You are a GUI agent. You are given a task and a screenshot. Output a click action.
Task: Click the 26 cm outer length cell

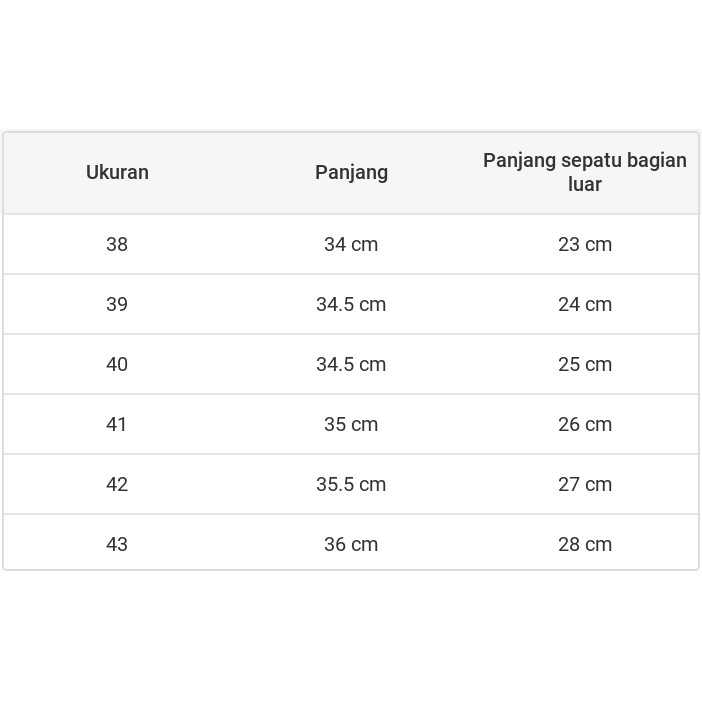point(585,424)
